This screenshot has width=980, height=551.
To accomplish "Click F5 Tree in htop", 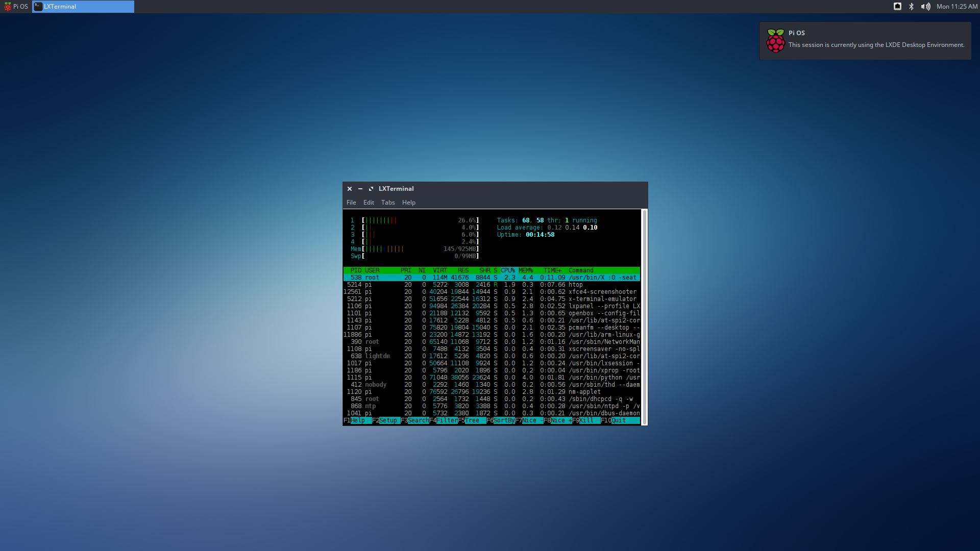I will pyautogui.click(x=472, y=420).
